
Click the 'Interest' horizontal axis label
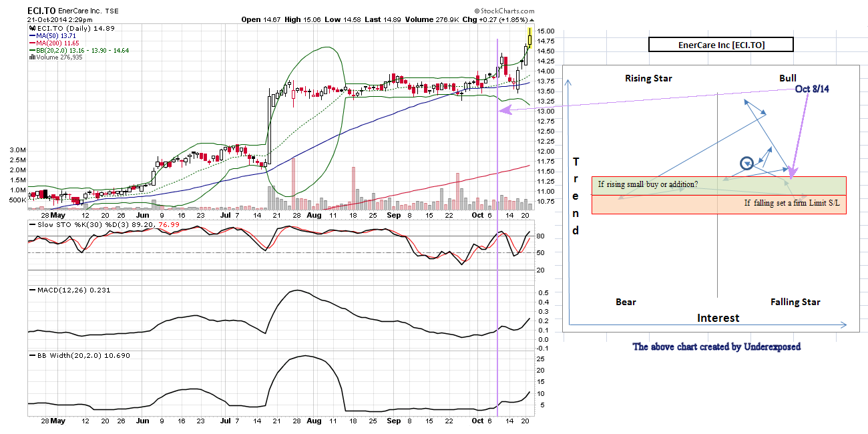coord(718,318)
